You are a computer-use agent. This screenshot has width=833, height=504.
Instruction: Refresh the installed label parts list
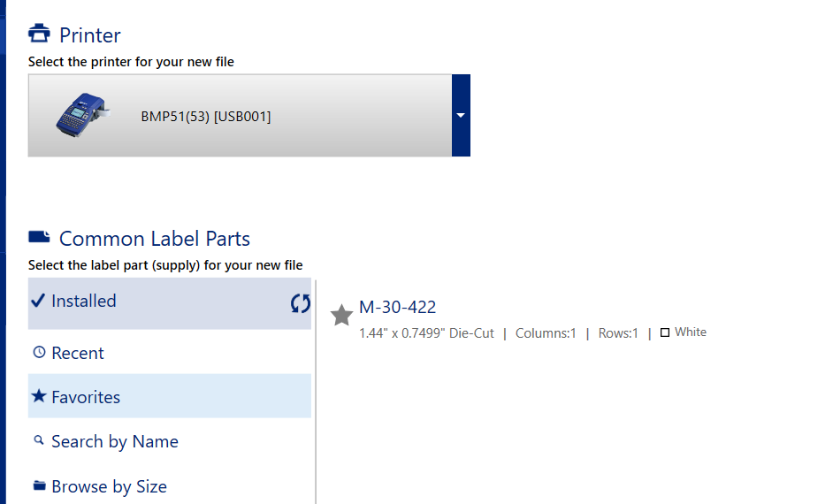(x=301, y=303)
